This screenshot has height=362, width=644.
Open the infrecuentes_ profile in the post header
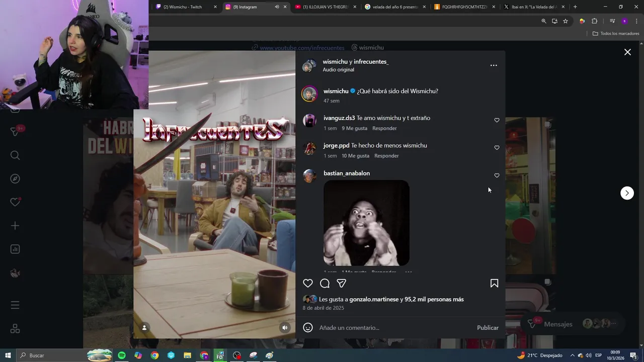tap(371, 61)
